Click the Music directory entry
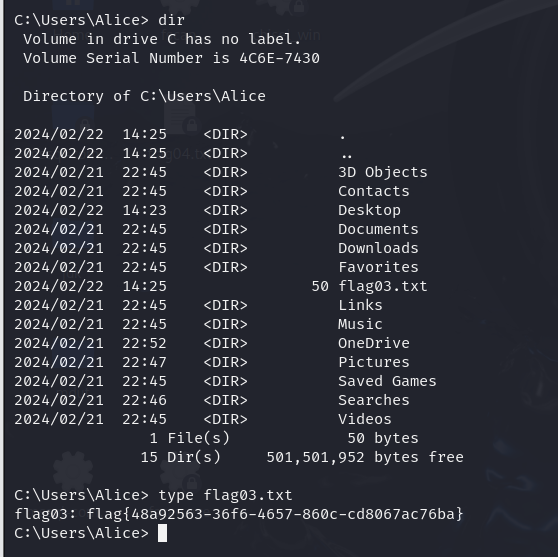The width and height of the screenshot is (558, 557). click(360, 324)
